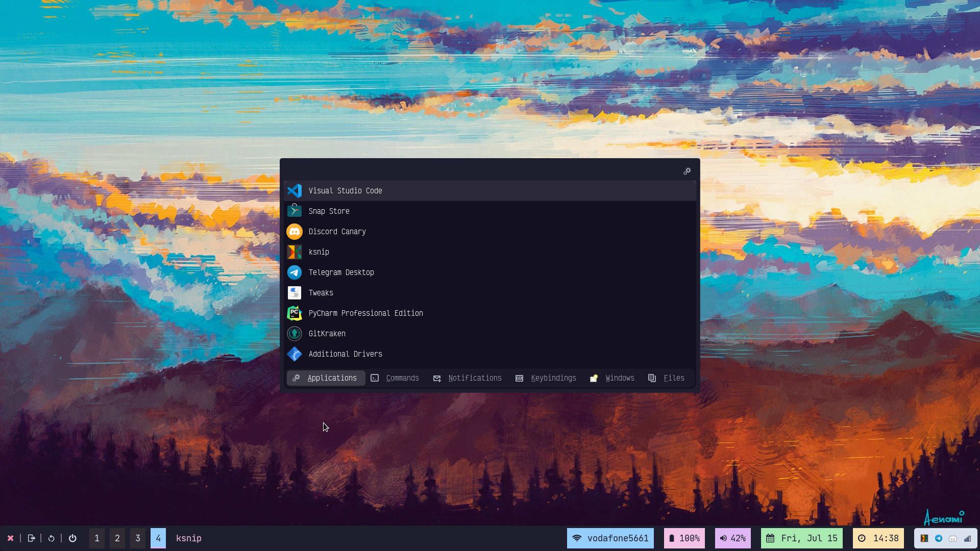Click the Telegram tray icon
Viewport: 980px width, 551px height.
tap(939, 538)
